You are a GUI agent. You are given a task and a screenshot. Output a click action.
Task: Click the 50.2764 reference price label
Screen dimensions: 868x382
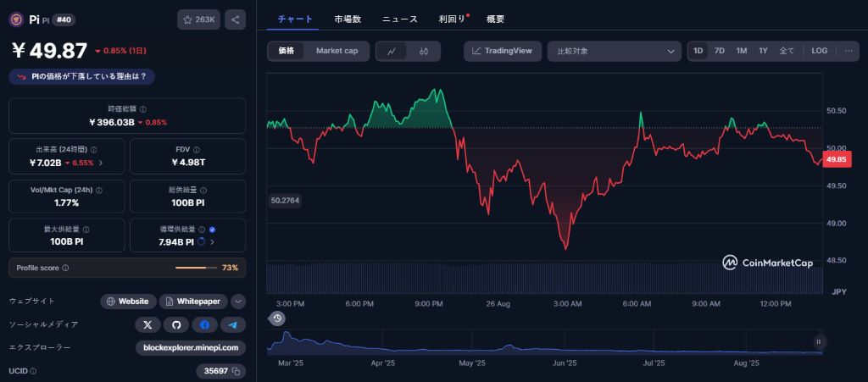pos(286,200)
